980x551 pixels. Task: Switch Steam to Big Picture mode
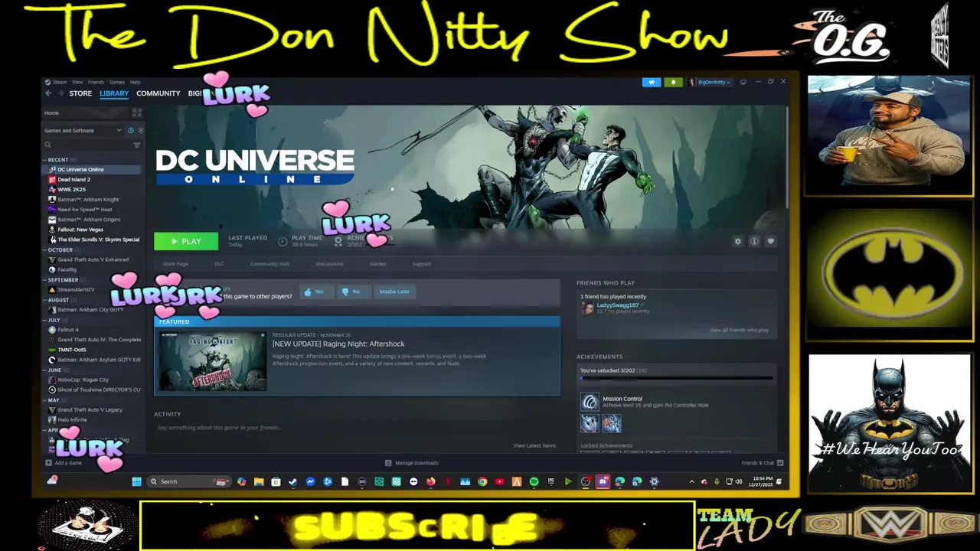tap(743, 82)
